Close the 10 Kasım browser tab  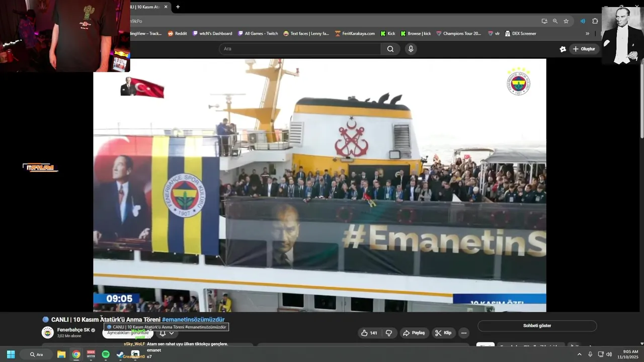click(166, 7)
